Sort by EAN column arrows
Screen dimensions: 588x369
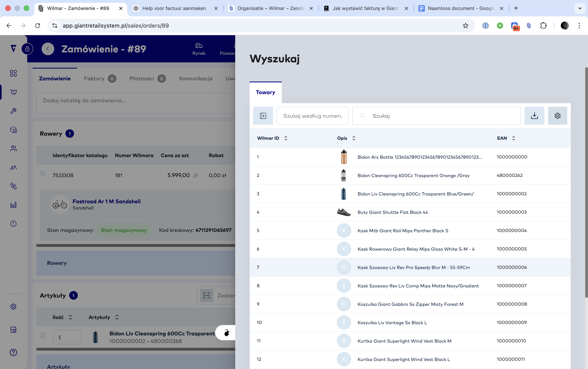point(514,138)
